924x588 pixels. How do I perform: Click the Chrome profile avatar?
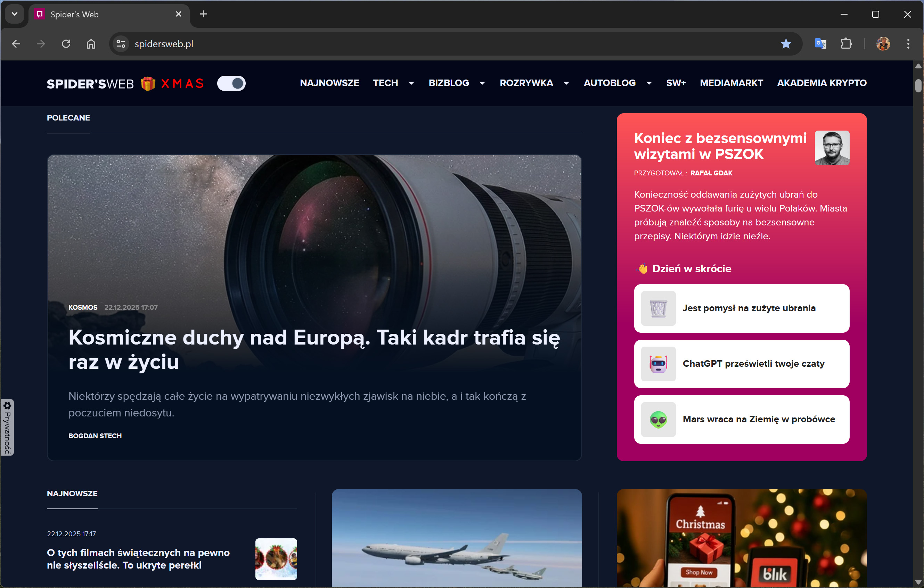(x=883, y=44)
